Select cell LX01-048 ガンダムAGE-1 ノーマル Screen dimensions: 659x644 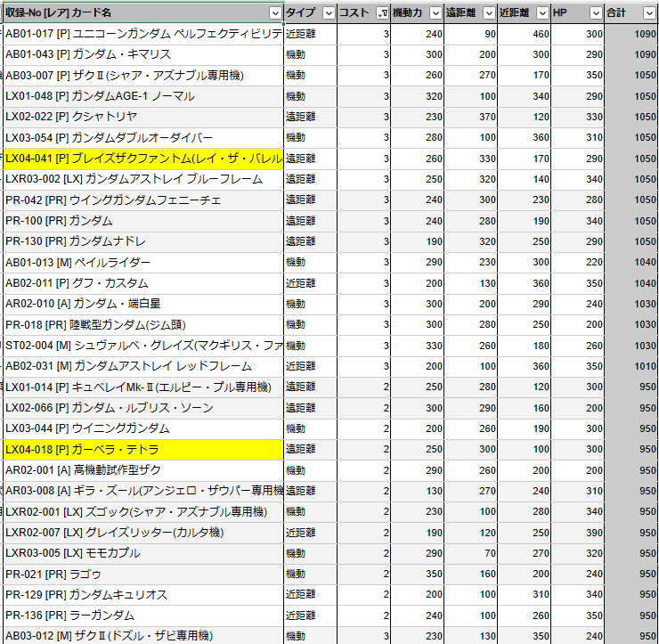pyautogui.click(x=142, y=96)
